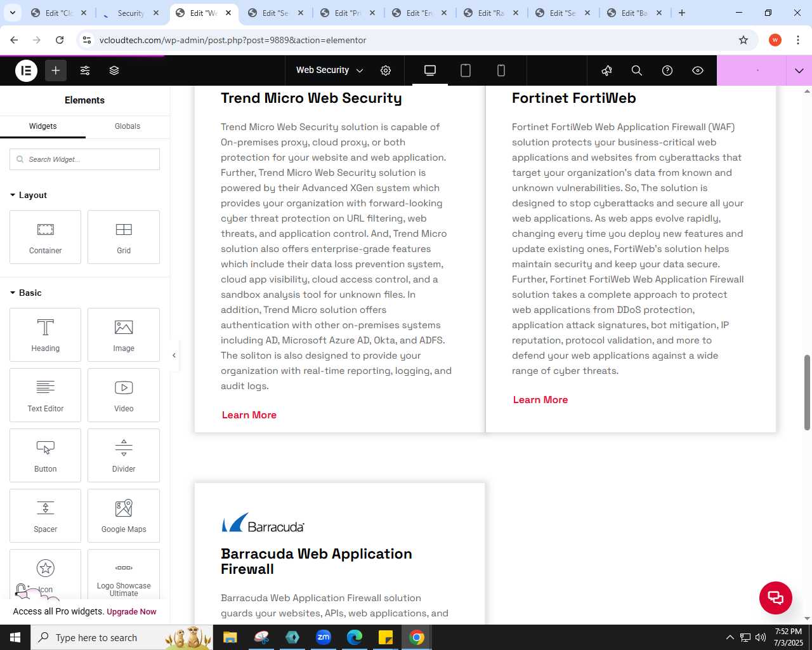Reload the current page
Viewport: 812px width, 650px height.
pos(60,40)
